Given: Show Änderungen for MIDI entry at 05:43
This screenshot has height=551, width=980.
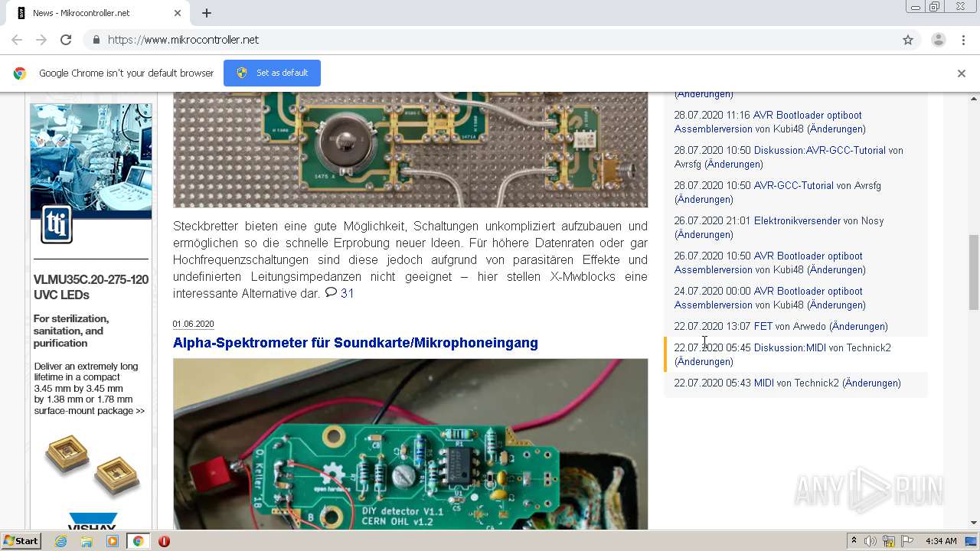Looking at the screenshot, I should 871,383.
